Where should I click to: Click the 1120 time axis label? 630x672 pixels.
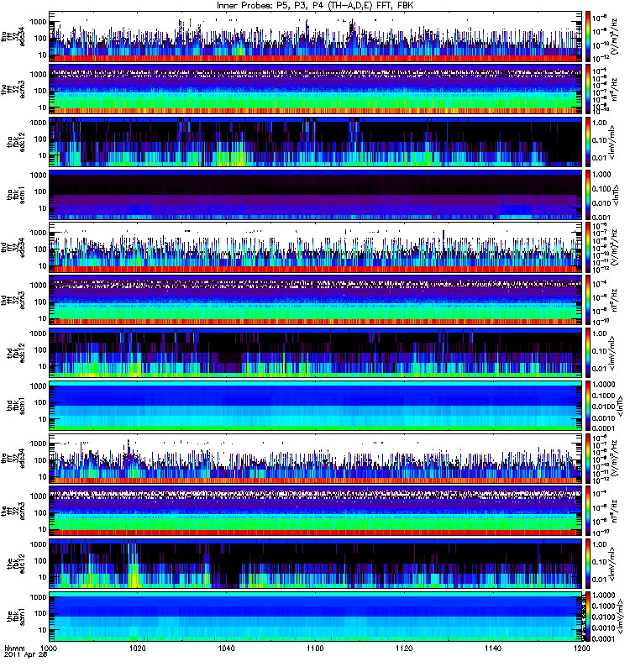404,648
